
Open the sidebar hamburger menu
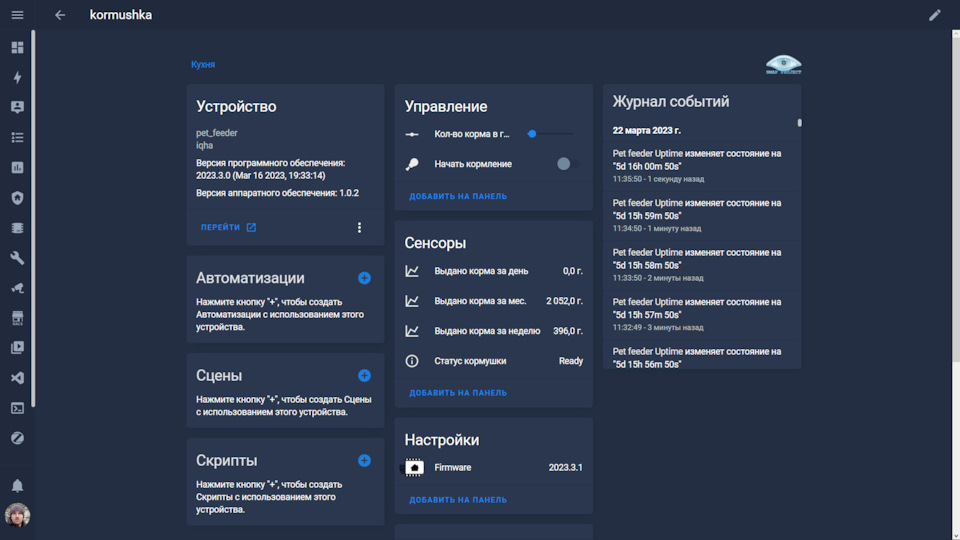pos(17,15)
